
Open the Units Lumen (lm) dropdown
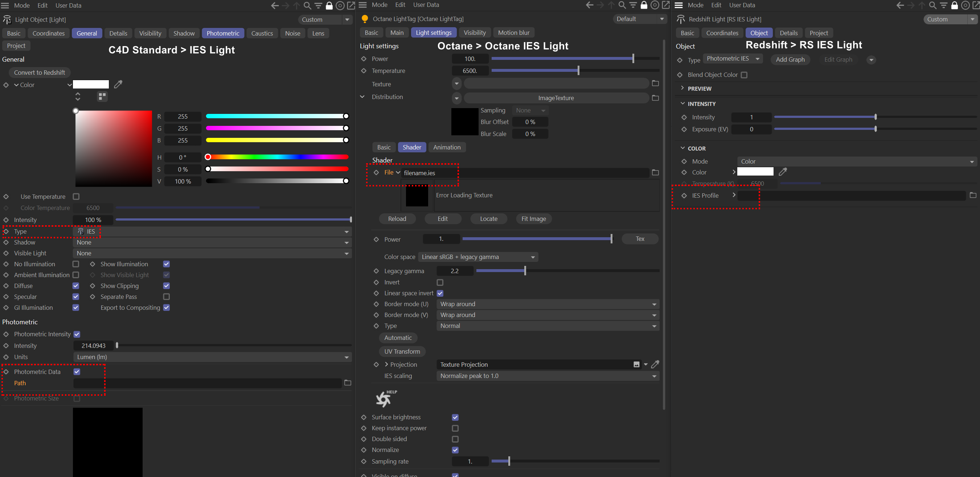coord(212,357)
